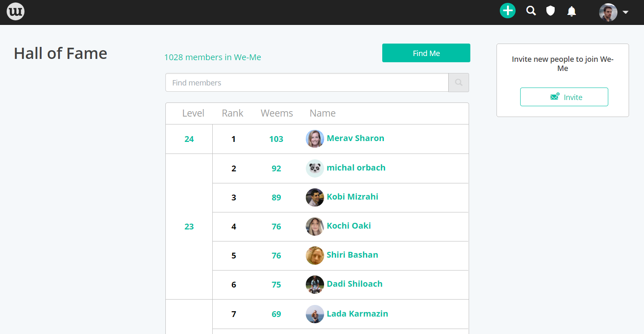Click Weems value 92
This screenshot has width=644, height=334.
[276, 168]
